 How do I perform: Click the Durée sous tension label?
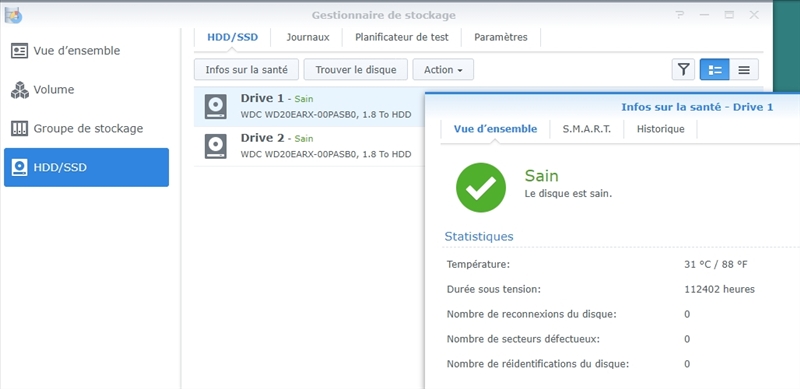click(493, 289)
